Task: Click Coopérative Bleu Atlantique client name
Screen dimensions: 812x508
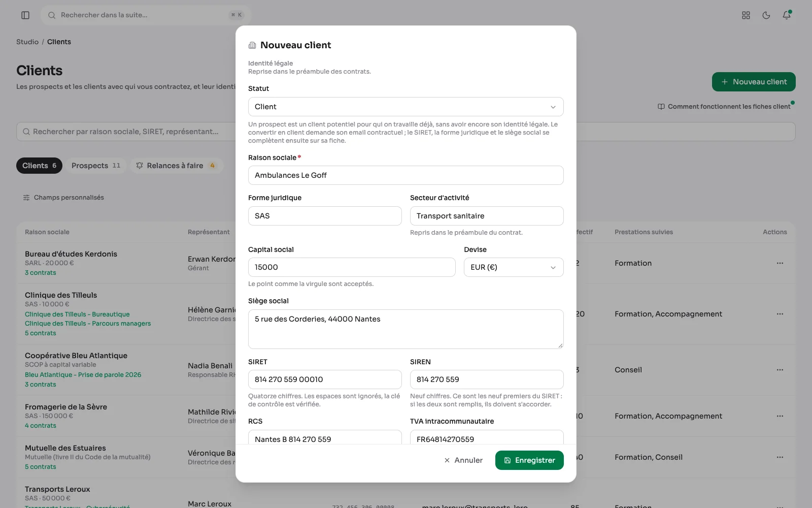Action: pos(76,356)
